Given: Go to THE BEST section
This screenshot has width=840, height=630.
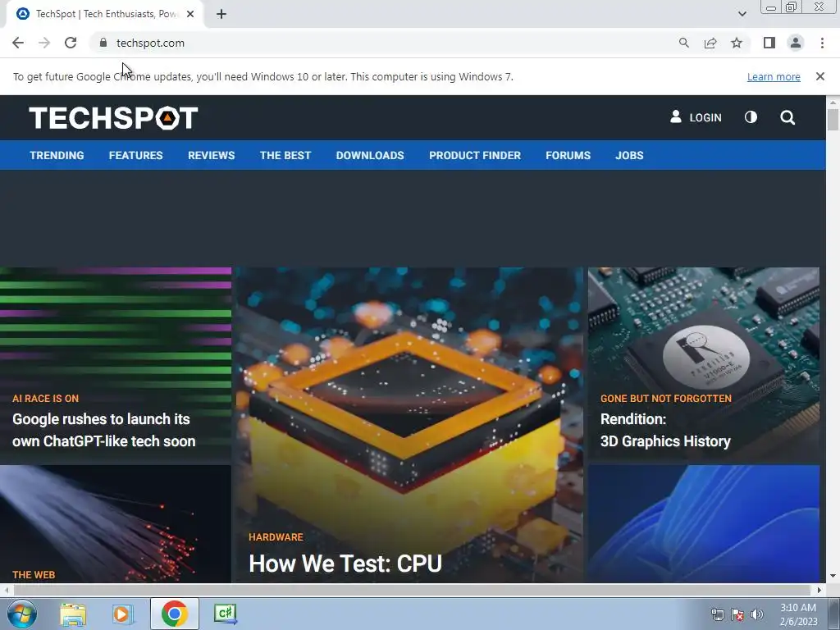Looking at the screenshot, I should click(x=285, y=155).
